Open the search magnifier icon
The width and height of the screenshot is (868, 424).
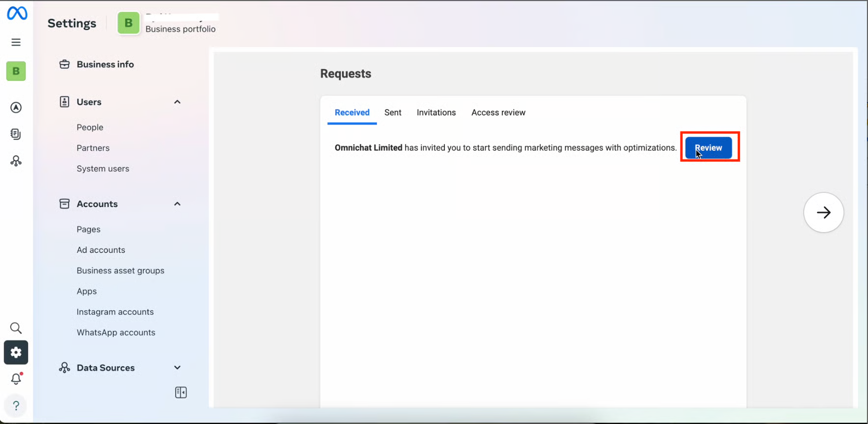click(16, 328)
